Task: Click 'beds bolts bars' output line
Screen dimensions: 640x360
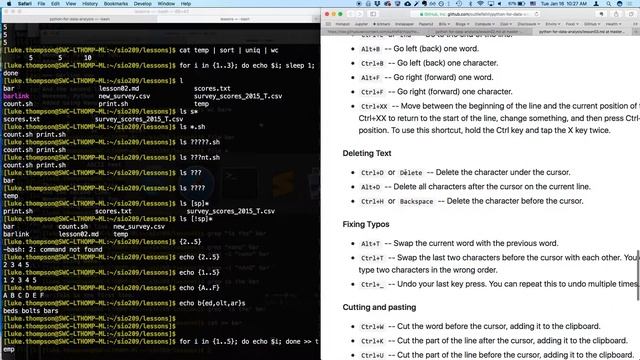Action: click(31, 311)
